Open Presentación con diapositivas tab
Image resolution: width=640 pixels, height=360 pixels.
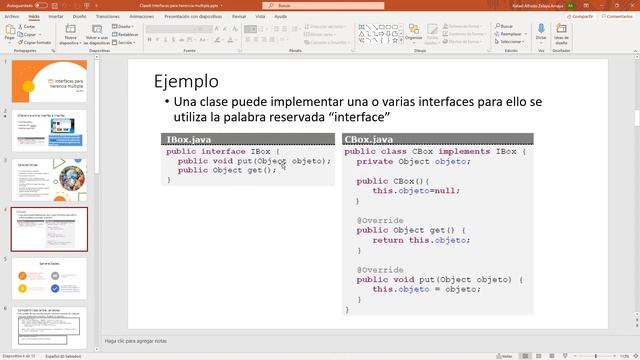193,16
